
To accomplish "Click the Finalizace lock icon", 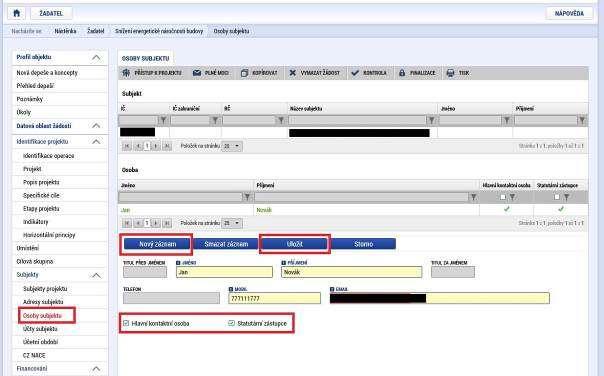I will click(402, 73).
